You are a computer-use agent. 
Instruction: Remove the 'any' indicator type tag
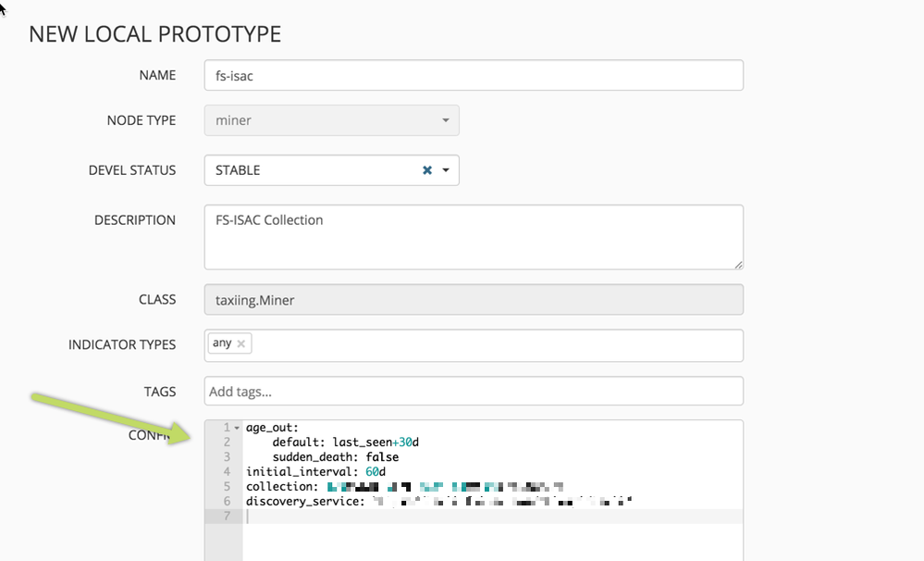point(241,343)
